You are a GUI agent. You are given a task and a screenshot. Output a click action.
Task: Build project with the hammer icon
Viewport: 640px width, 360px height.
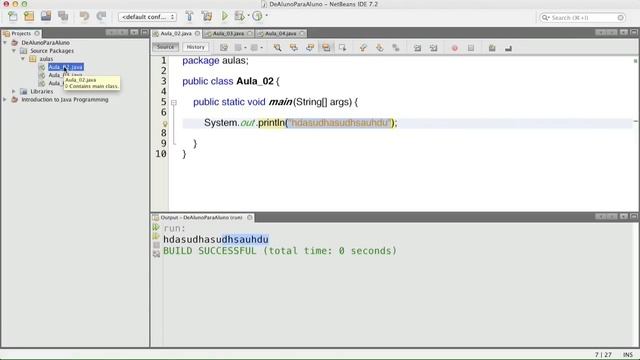[189, 16]
